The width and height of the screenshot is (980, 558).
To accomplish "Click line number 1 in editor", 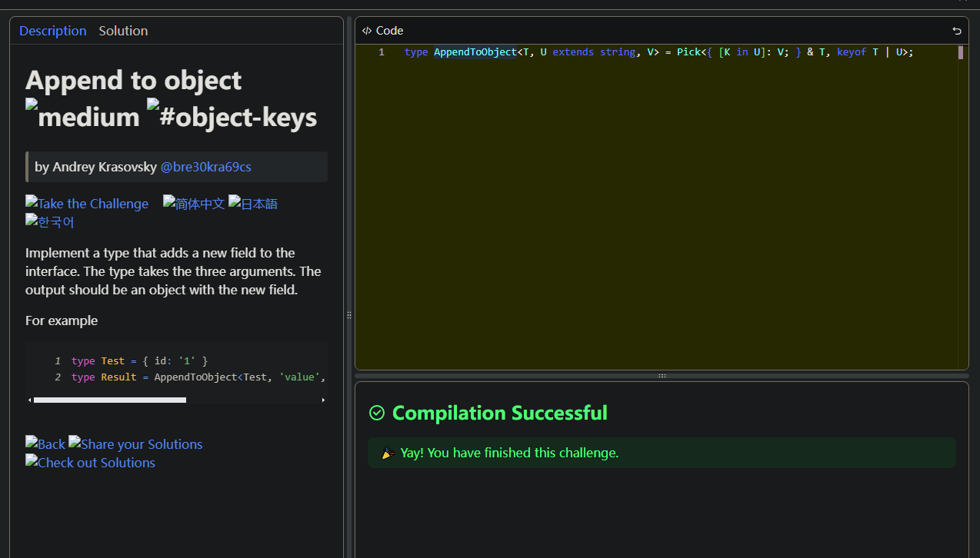I will click(x=382, y=52).
